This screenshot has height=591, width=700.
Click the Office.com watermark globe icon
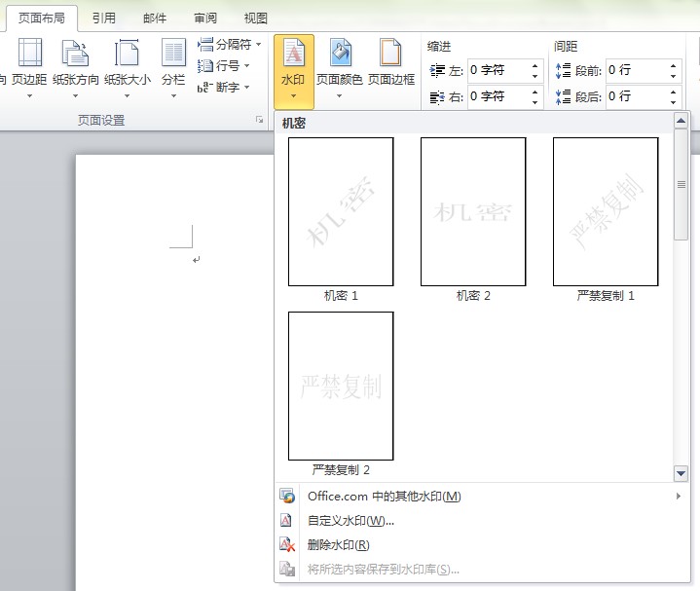click(x=287, y=496)
